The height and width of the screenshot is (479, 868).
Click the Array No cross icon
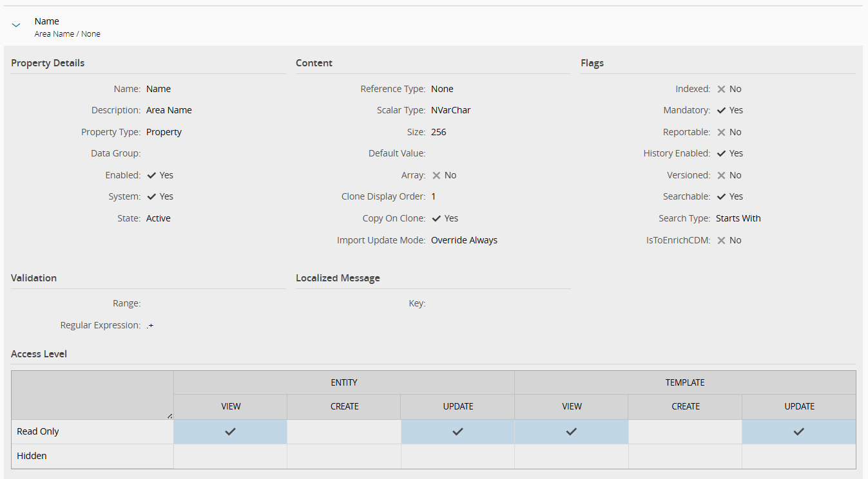coord(436,175)
